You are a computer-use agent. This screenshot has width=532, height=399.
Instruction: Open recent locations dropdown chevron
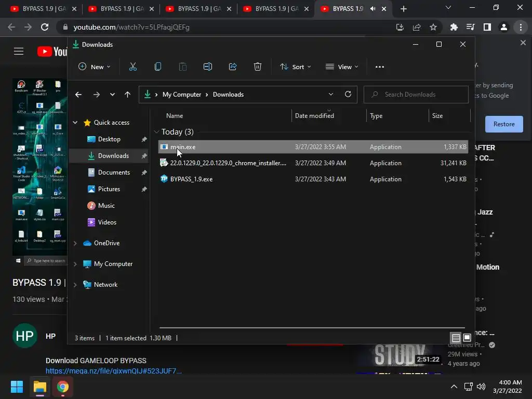tap(112, 95)
